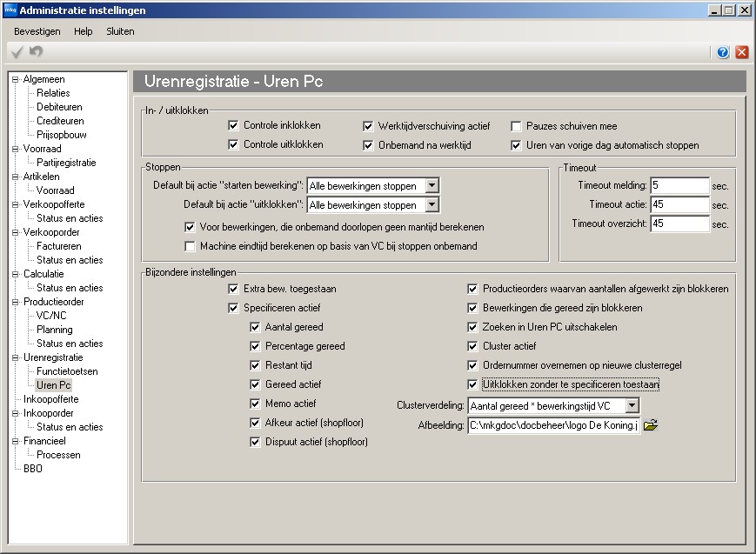The height and width of the screenshot is (554, 756).
Task: Collapse the Verkoopofferte tree node
Action: [x=16, y=204]
